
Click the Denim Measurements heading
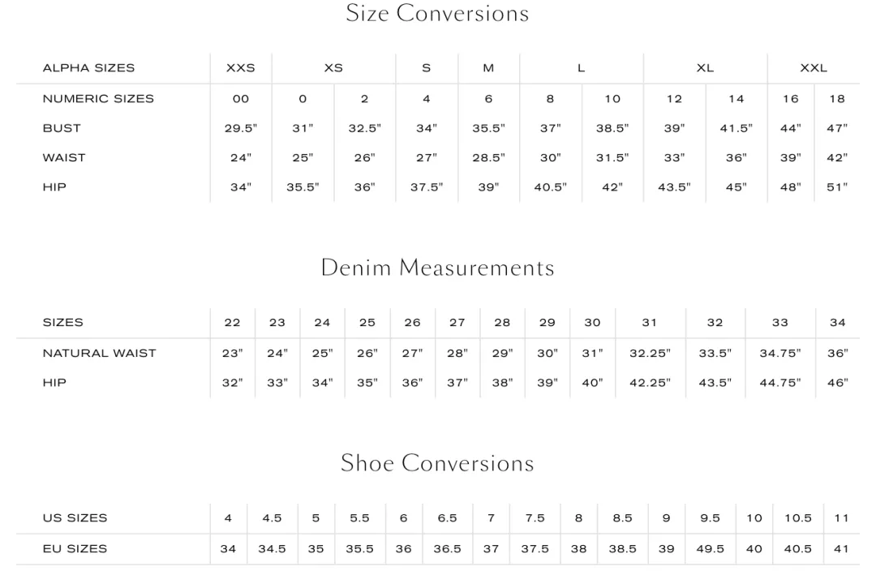point(437,268)
